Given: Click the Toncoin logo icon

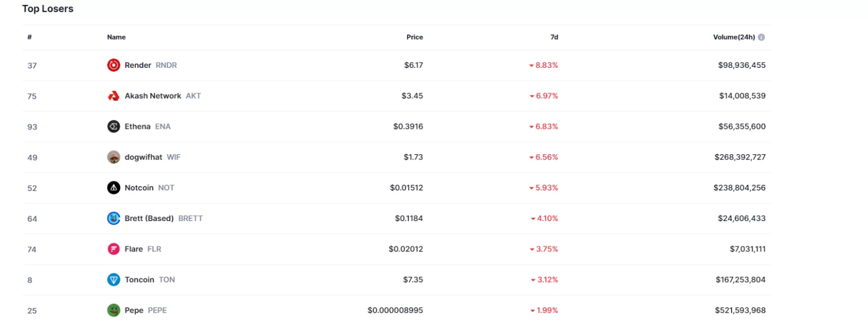Looking at the screenshot, I should [114, 279].
